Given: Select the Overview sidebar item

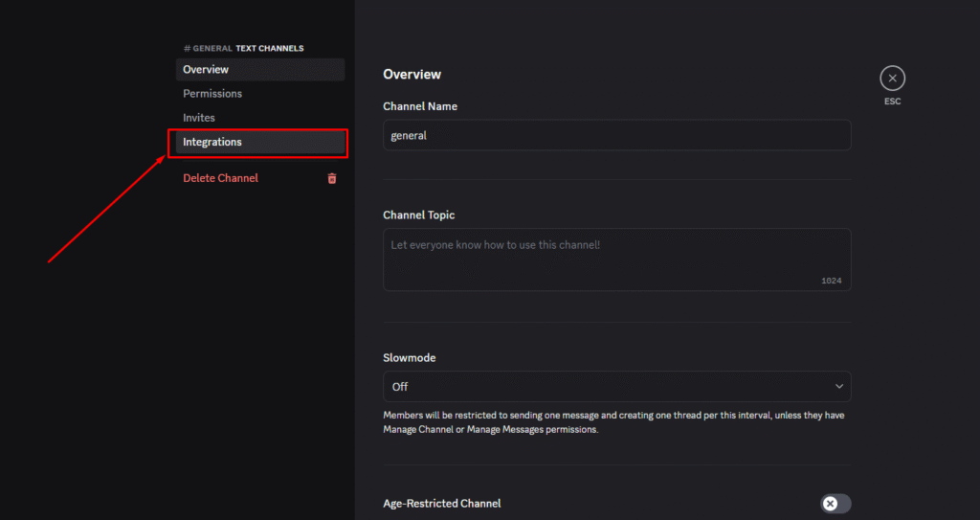Looking at the screenshot, I should click(260, 70).
